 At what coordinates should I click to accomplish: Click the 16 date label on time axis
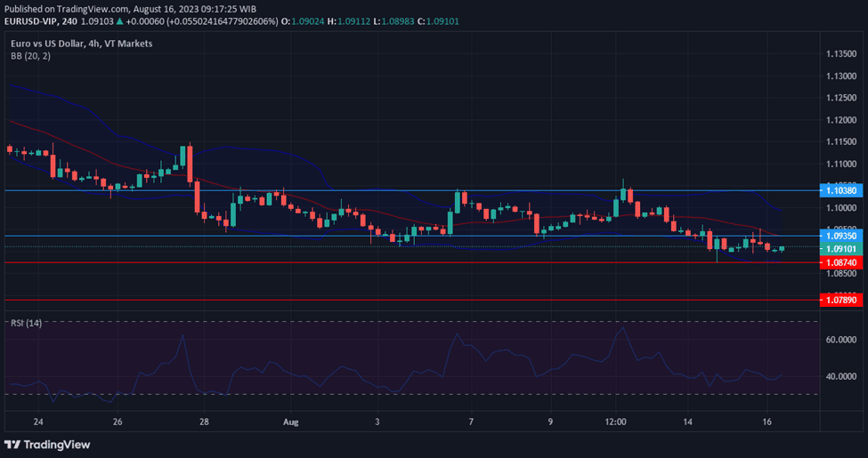pos(767,420)
